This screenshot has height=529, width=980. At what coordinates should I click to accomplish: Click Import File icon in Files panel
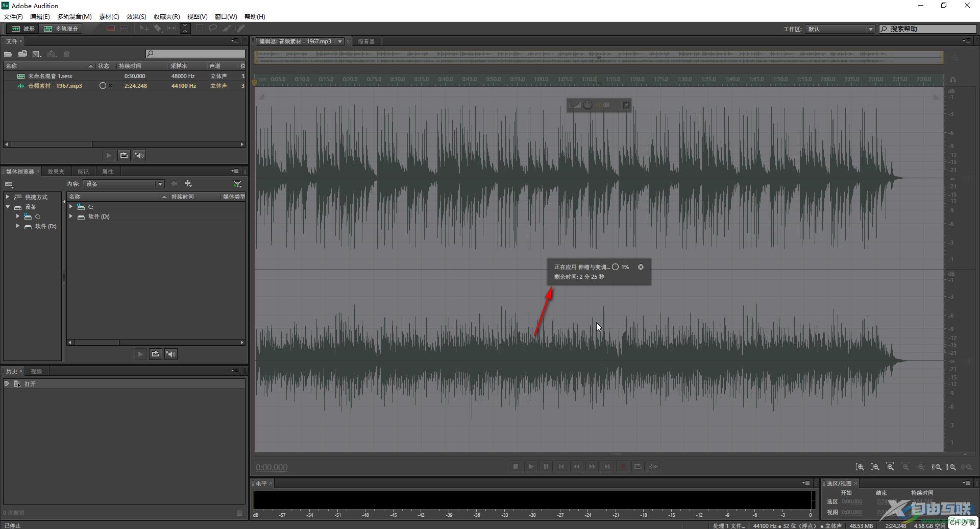coord(22,54)
